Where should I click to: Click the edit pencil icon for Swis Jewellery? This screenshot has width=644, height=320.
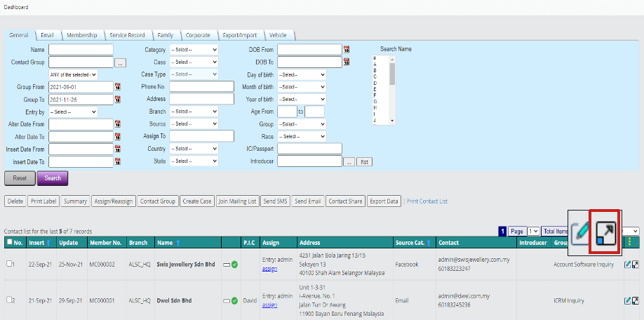628,265
